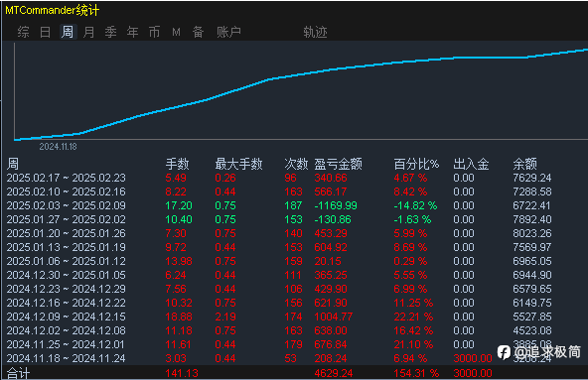The image size is (588, 380).
Task: Select row 2024.11.18 ~ 2024.11.24
Action: coord(279,358)
